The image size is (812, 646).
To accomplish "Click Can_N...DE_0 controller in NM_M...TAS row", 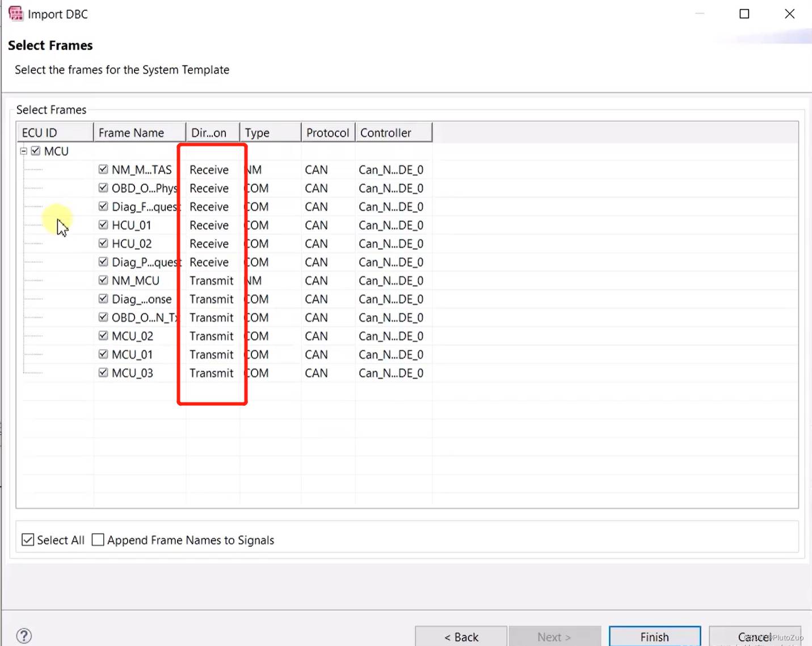I will coord(391,170).
